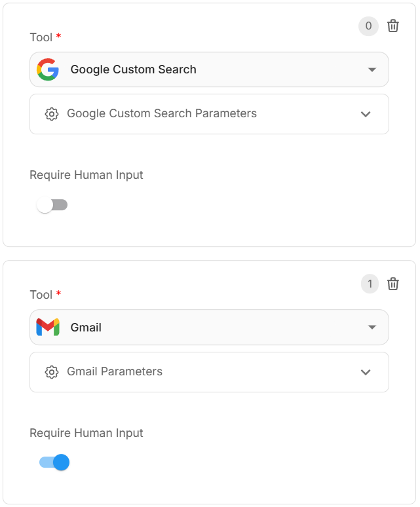The image size is (420, 507).
Task: Click the index badge numbered 1
Action: click(x=370, y=284)
